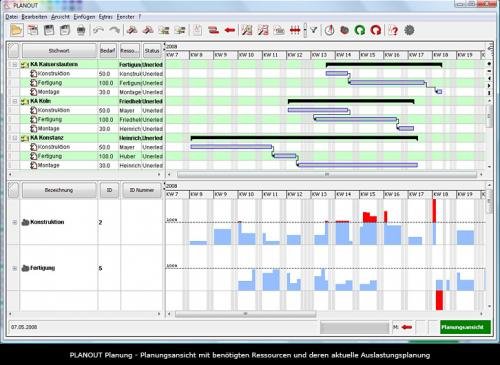Click the Gantt chart horizontal scrollbar

click(x=327, y=174)
